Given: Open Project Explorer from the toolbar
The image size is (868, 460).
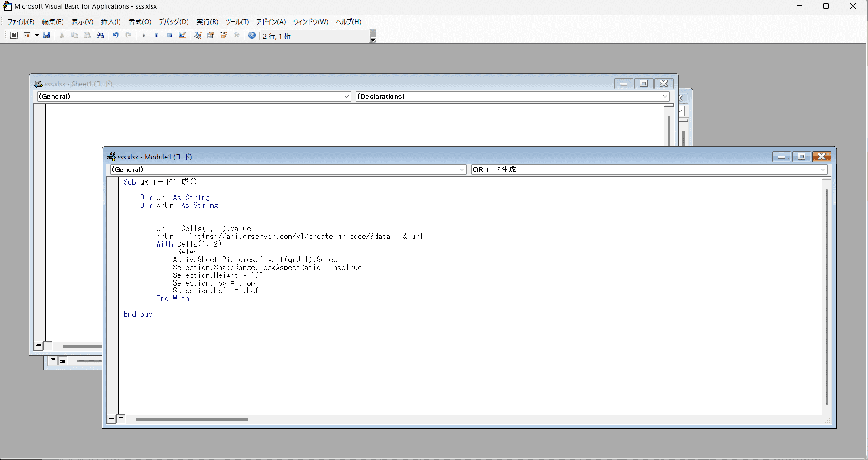Looking at the screenshot, I should [198, 36].
